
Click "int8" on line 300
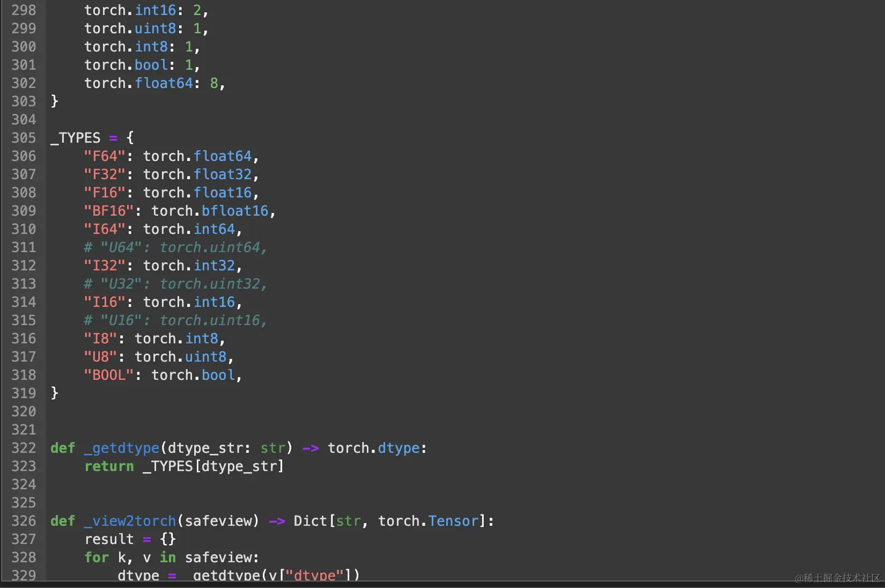151,47
